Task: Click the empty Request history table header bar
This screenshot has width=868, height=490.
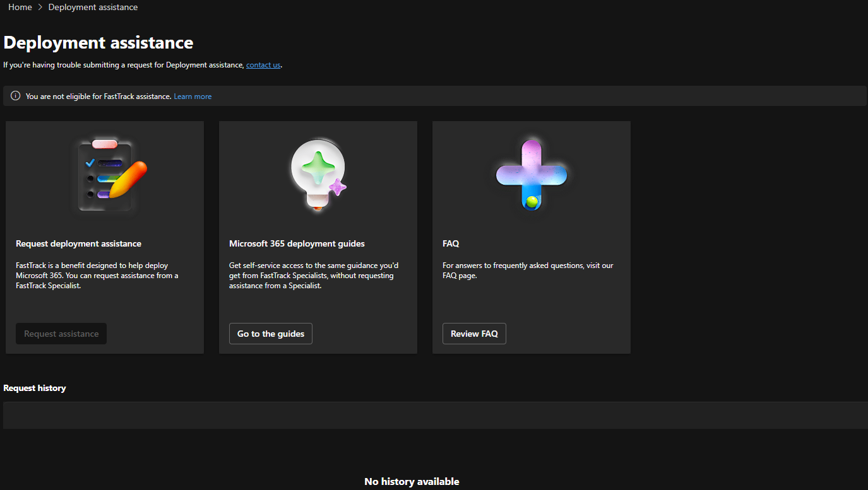Action: pyautogui.click(x=435, y=415)
